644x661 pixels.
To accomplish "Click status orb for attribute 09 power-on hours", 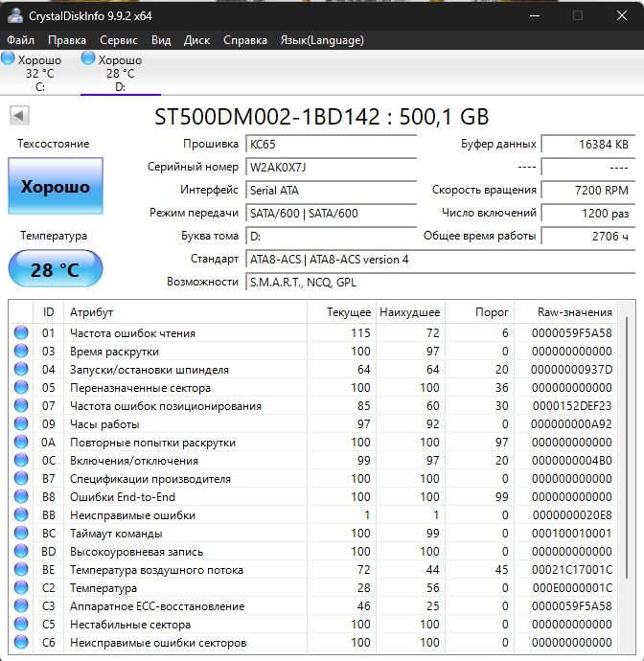I will tap(21, 423).
